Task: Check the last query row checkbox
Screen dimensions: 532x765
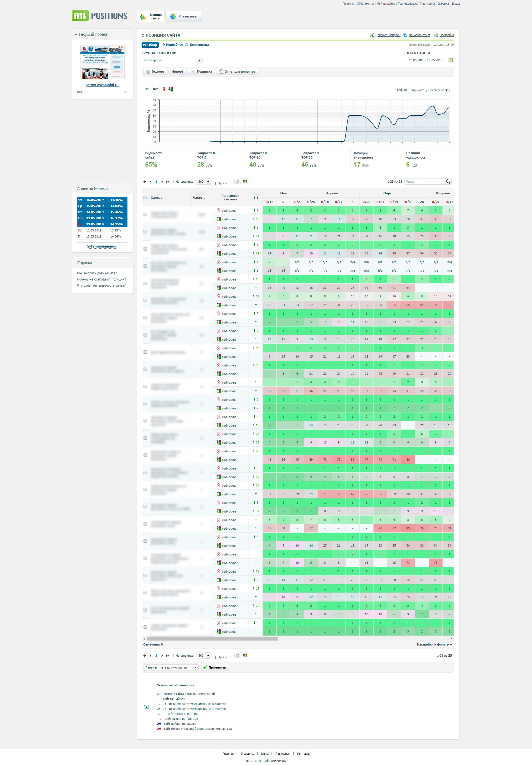Action: [x=145, y=627]
